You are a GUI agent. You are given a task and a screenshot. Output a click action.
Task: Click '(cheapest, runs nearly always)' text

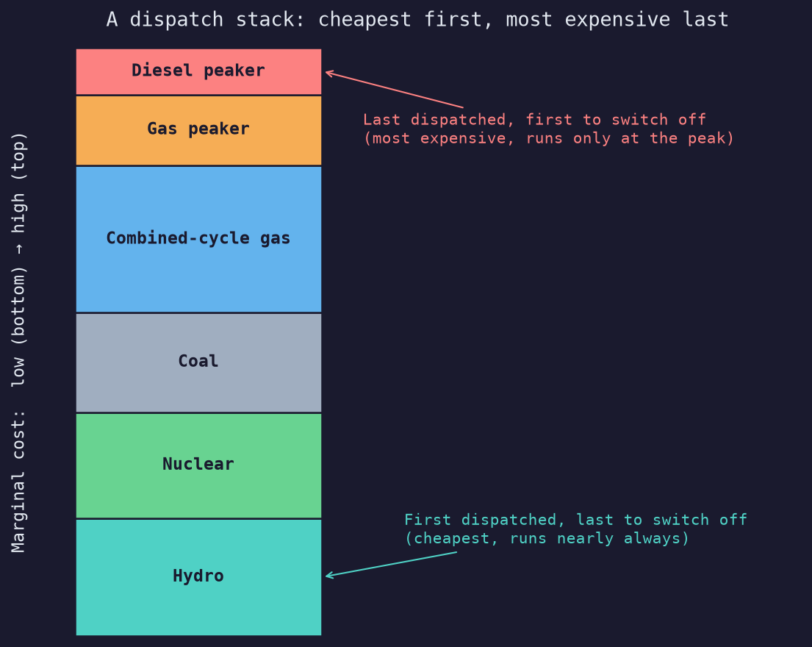547,539
